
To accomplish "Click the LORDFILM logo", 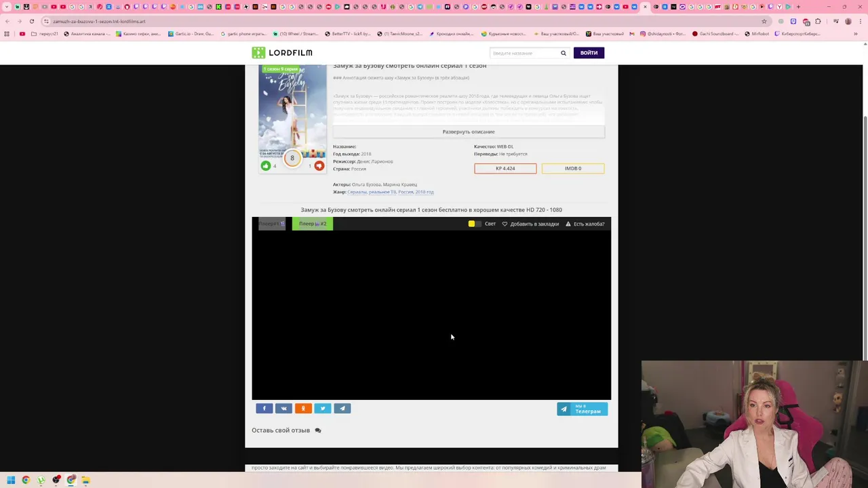I will pyautogui.click(x=282, y=53).
